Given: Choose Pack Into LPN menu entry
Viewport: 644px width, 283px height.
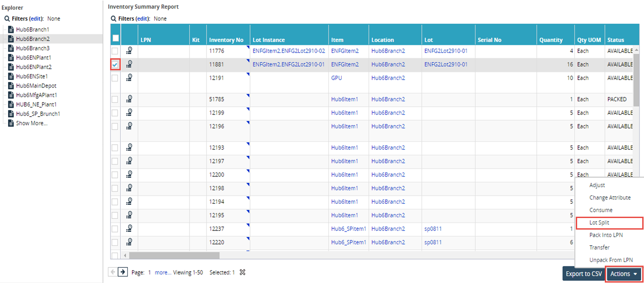Looking at the screenshot, I should coord(606,235).
